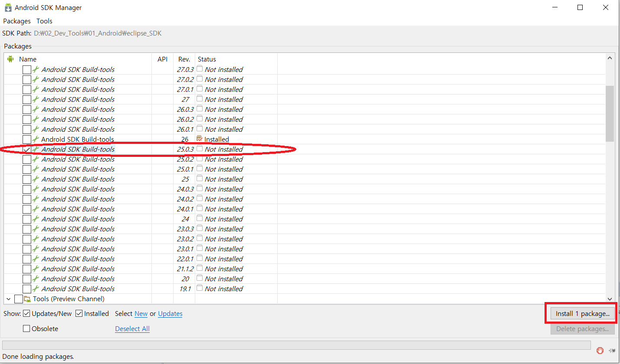The width and height of the screenshot is (620, 364).
Task: Click the log icon beside the stop icon
Action: tap(612, 350)
